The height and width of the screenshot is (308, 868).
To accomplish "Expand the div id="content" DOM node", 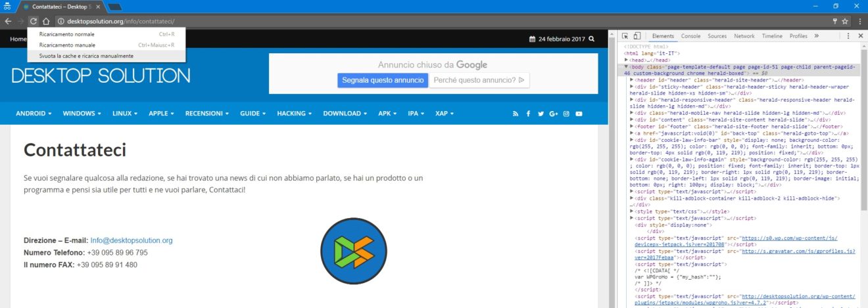I will pos(632,120).
